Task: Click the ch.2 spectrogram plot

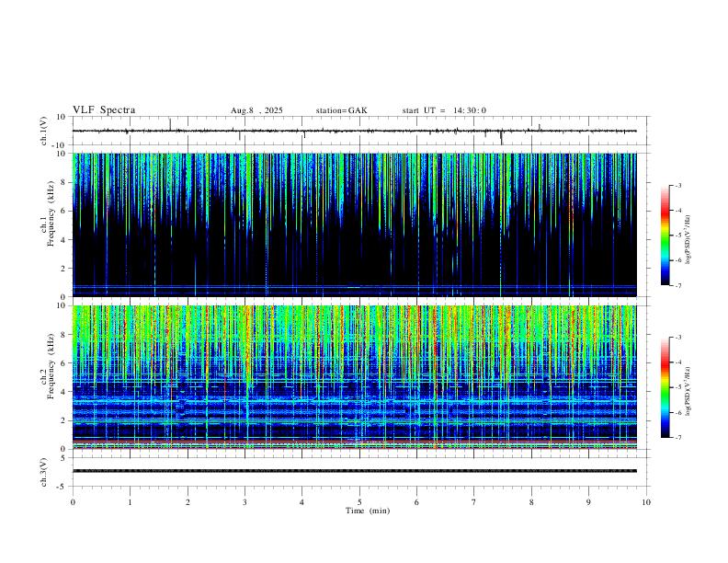Action: (x=355, y=377)
